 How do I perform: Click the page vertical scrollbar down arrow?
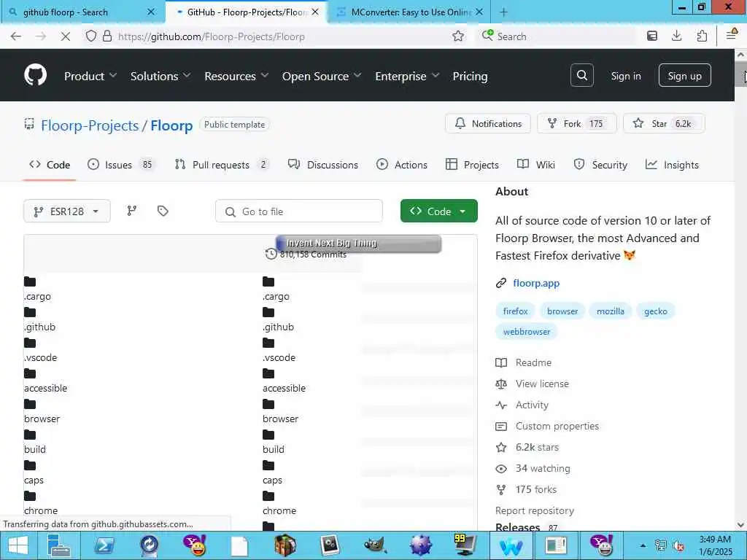740,525
